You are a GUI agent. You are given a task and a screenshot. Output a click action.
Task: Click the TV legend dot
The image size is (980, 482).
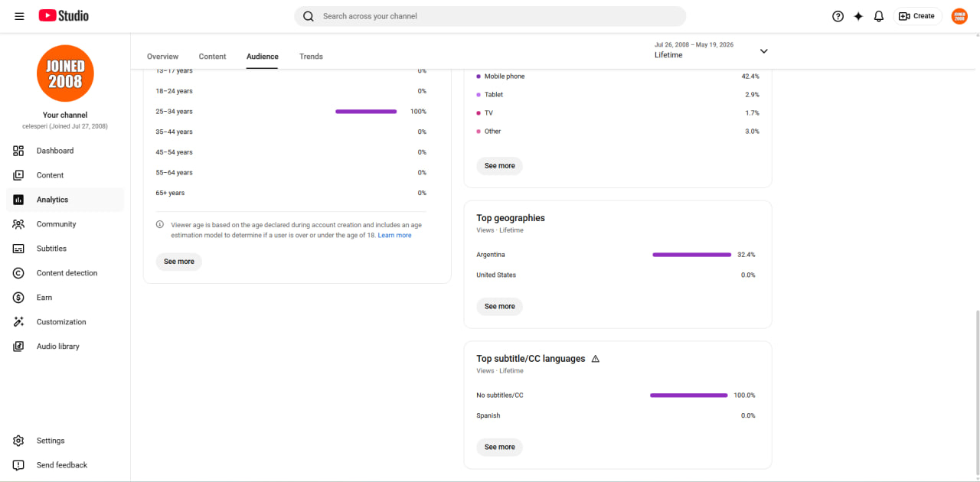pos(479,113)
